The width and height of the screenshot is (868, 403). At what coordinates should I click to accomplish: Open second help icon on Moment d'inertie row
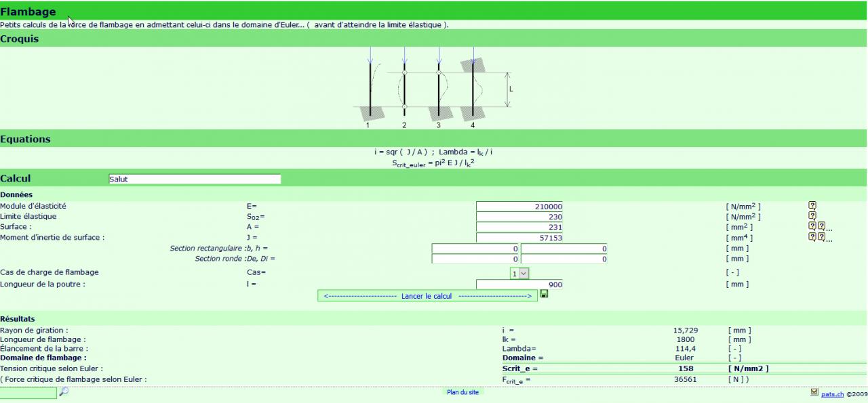[x=821, y=237]
